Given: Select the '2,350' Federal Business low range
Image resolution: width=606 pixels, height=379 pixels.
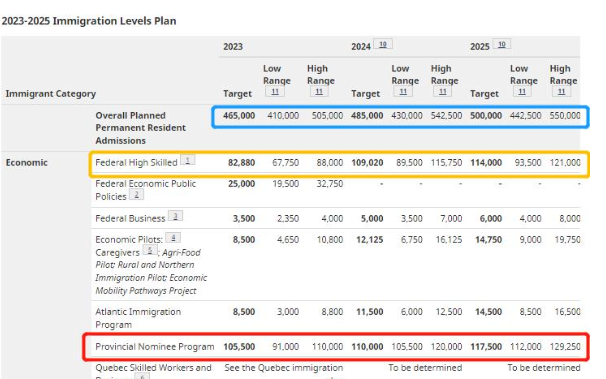Looking at the screenshot, I should click(x=288, y=219).
